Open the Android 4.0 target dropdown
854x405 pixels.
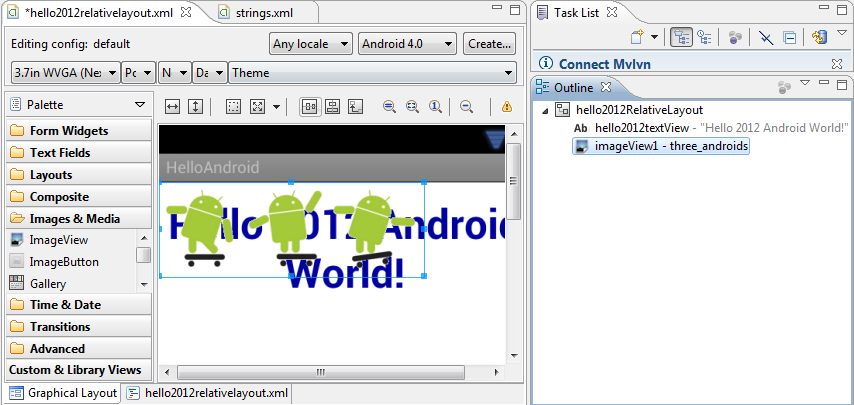pos(407,44)
